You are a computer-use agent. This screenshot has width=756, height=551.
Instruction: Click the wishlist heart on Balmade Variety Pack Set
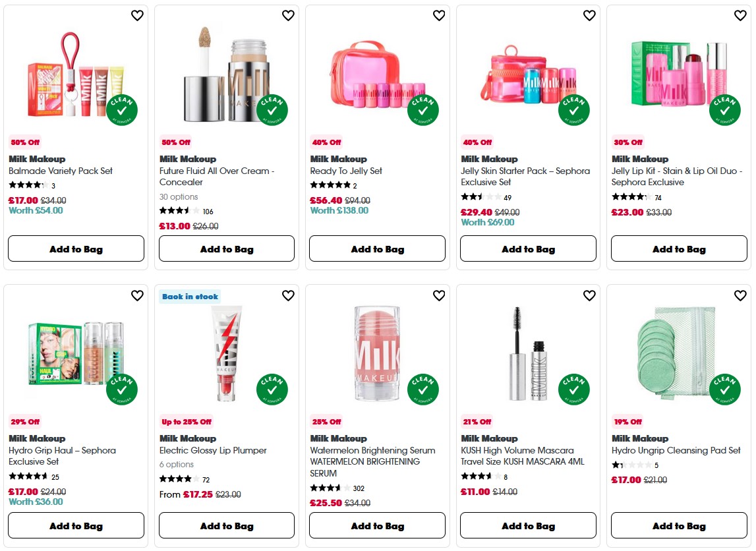[x=137, y=15]
